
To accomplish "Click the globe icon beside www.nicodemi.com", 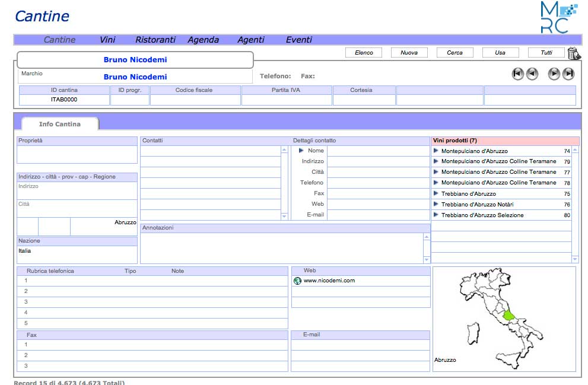I will (x=297, y=281).
